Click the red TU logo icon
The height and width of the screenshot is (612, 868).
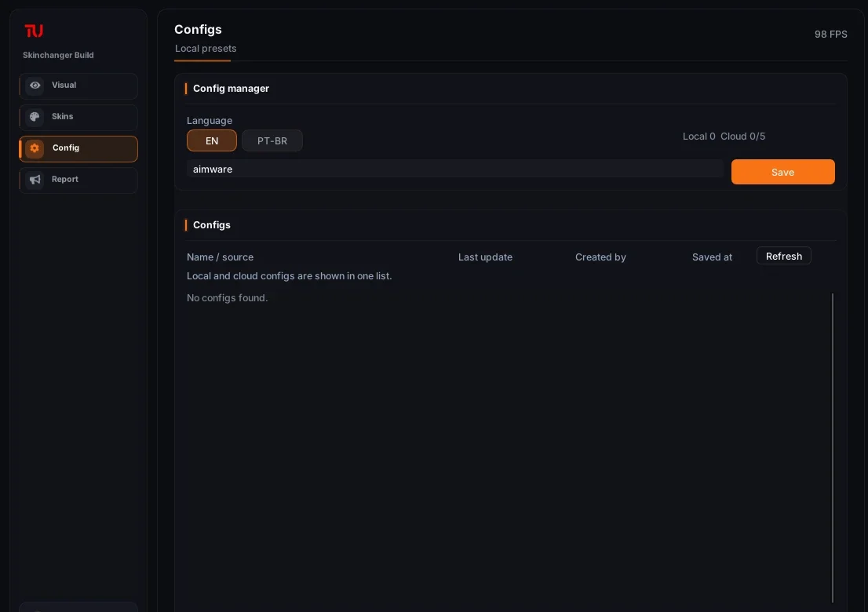coord(34,31)
